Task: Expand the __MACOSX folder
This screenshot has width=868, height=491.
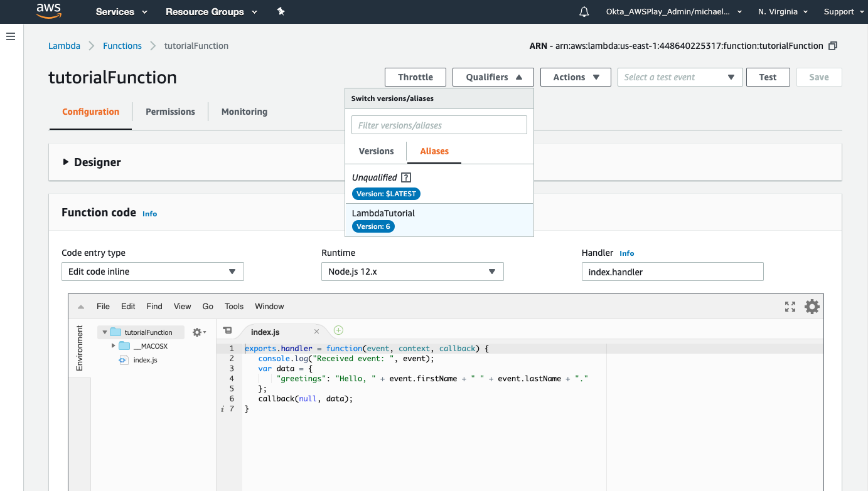Action: pos(113,346)
